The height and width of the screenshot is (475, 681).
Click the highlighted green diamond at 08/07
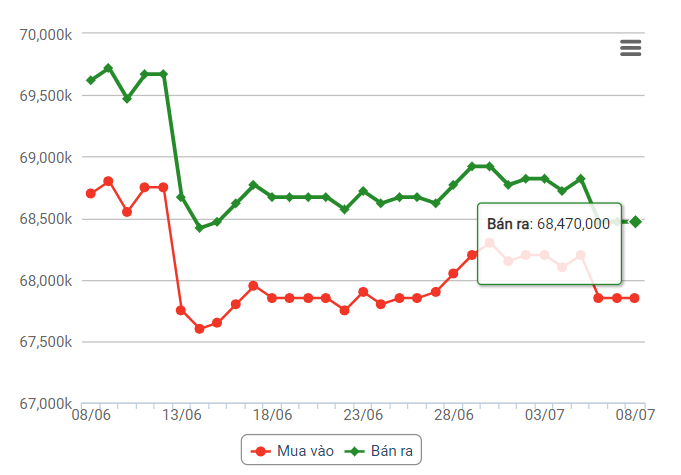click(x=635, y=222)
